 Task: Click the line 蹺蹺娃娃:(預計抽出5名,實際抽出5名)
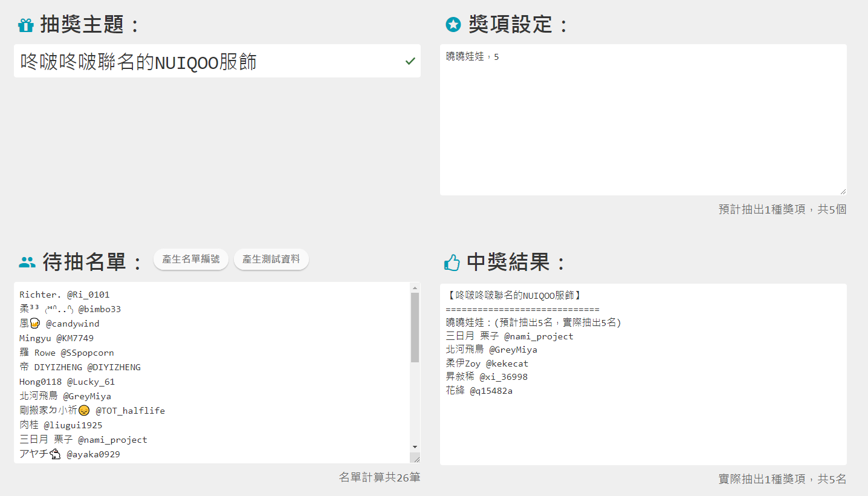[x=534, y=322]
